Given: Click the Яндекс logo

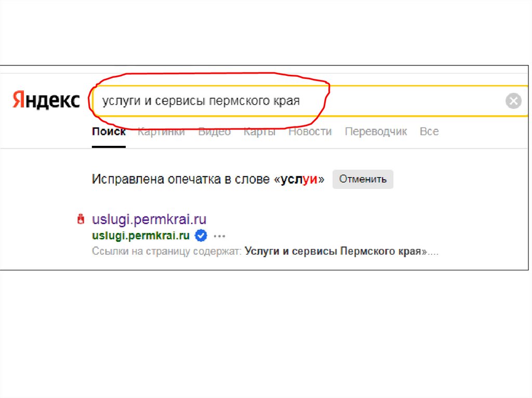Looking at the screenshot, I should click(46, 100).
